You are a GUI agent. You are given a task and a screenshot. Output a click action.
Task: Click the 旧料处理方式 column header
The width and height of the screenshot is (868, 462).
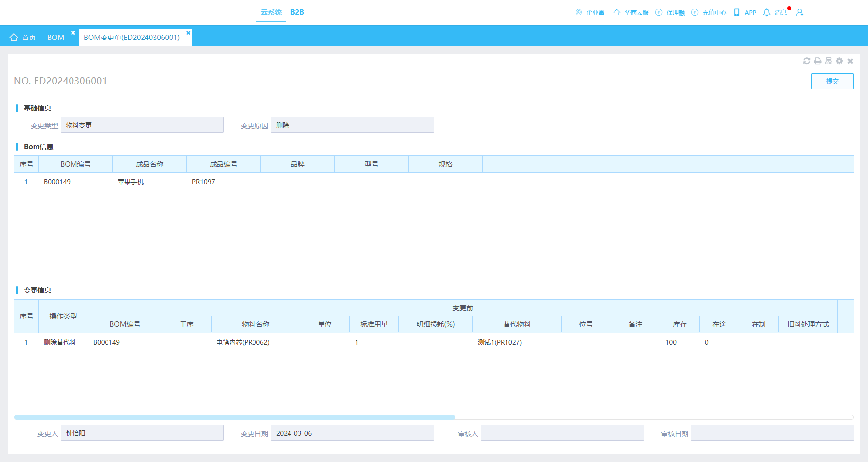(808, 324)
